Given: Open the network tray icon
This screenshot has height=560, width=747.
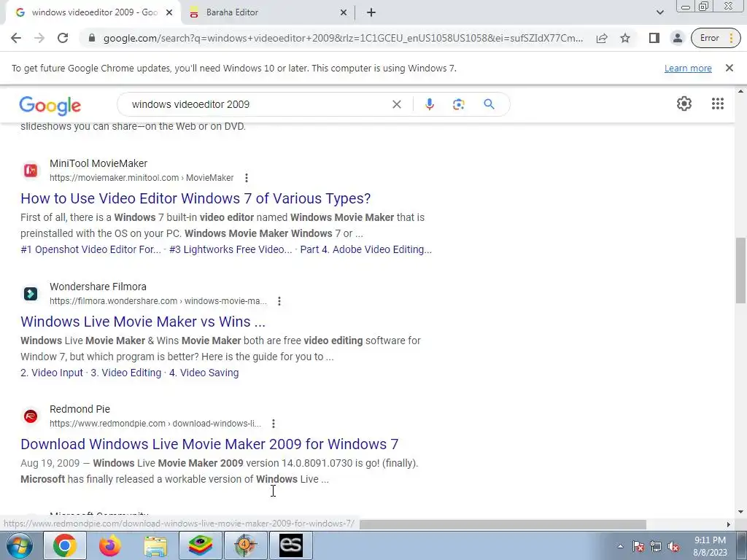Looking at the screenshot, I should coord(656,547).
